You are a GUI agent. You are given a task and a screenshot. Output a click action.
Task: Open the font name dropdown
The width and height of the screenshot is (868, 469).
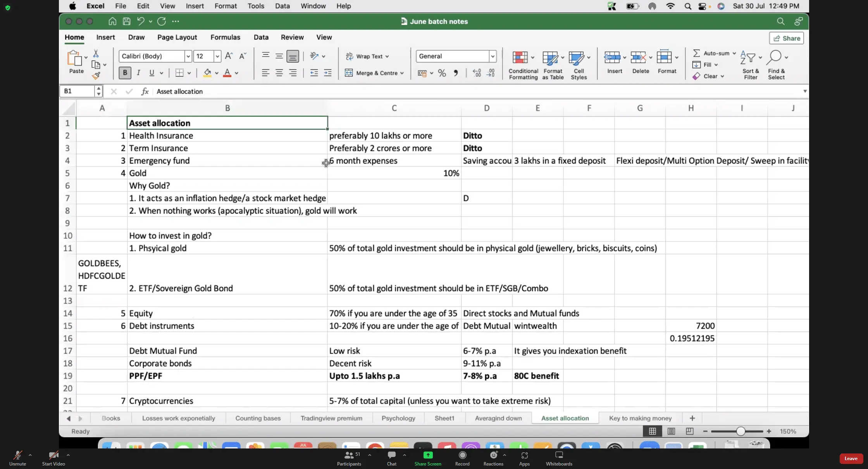coord(188,56)
